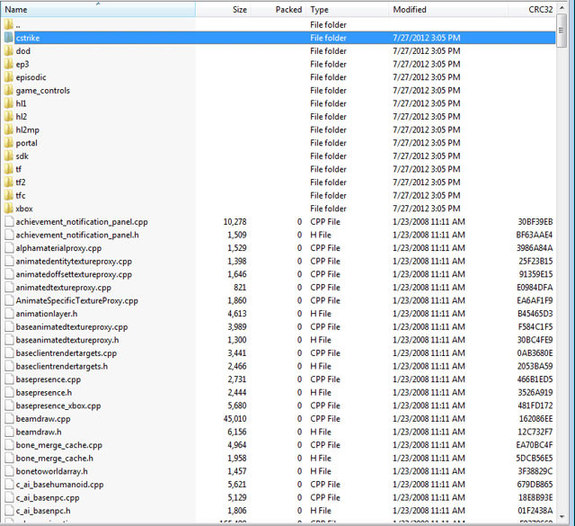Sort list by the Size column header

click(x=223, y=10)
